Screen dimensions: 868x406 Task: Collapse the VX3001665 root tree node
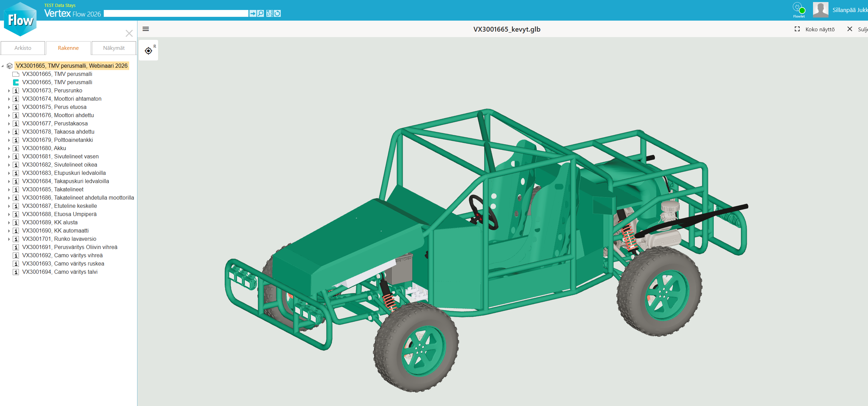pyautogui.click(x=3, y=66)
